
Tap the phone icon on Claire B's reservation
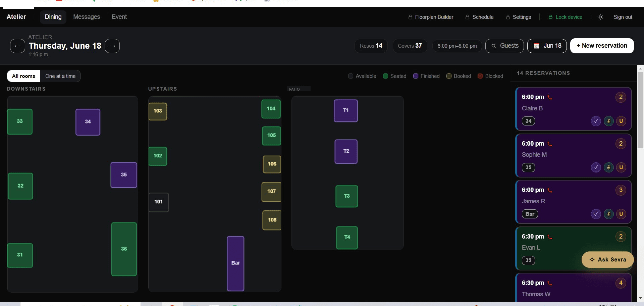[x=550, y=97]
